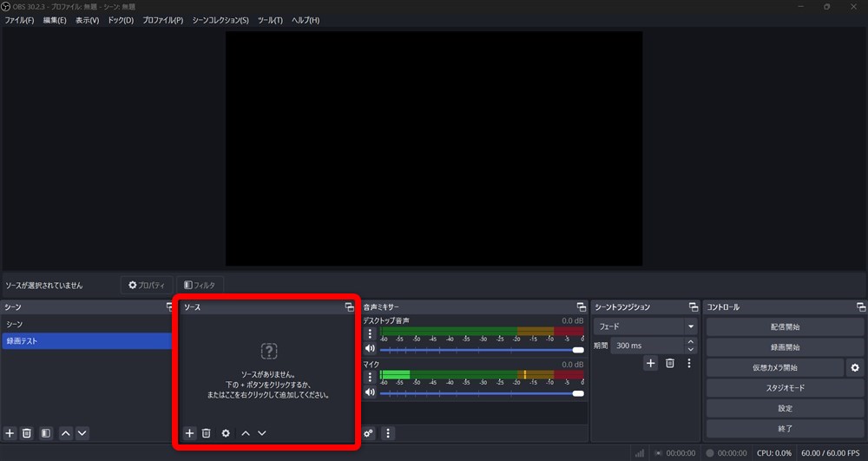Open マイク three-dot options menu

(x=371, y=378)
